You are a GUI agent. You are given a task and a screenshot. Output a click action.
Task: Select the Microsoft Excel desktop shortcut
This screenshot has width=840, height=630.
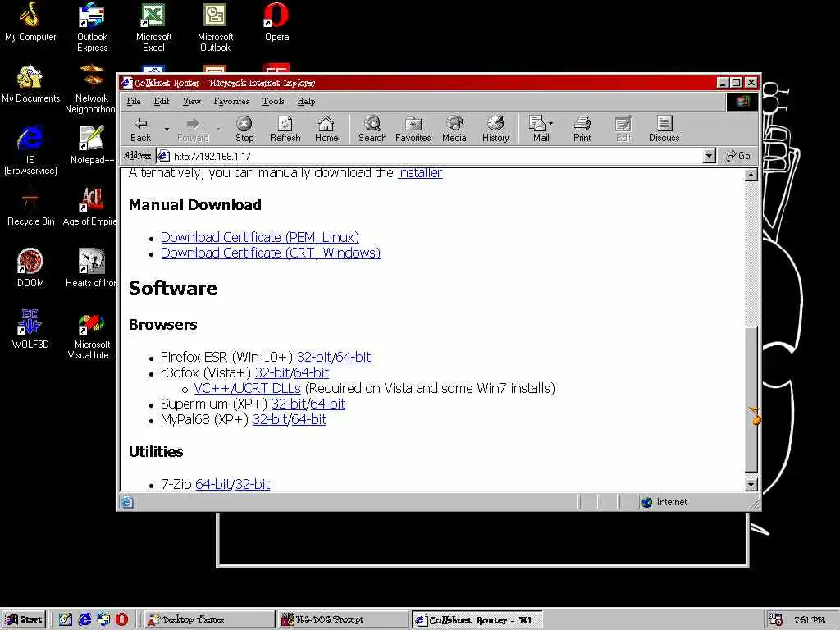153,27
